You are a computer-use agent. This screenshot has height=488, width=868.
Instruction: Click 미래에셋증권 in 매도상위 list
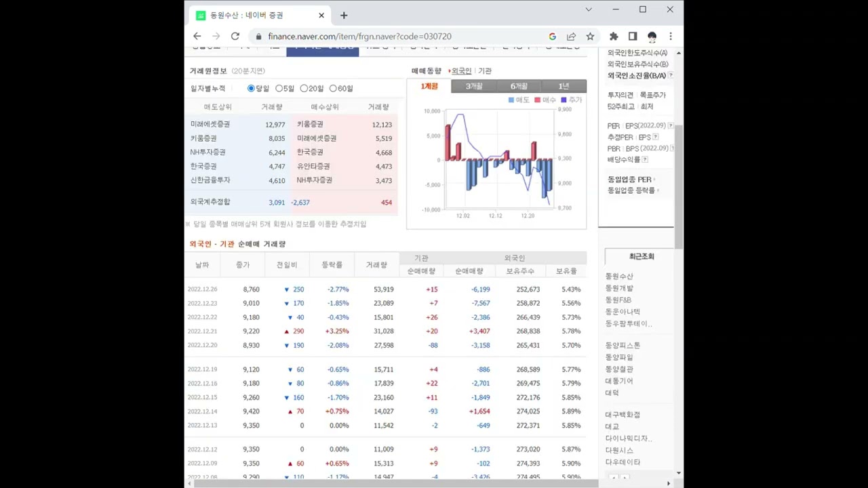(x=210, y=124)
